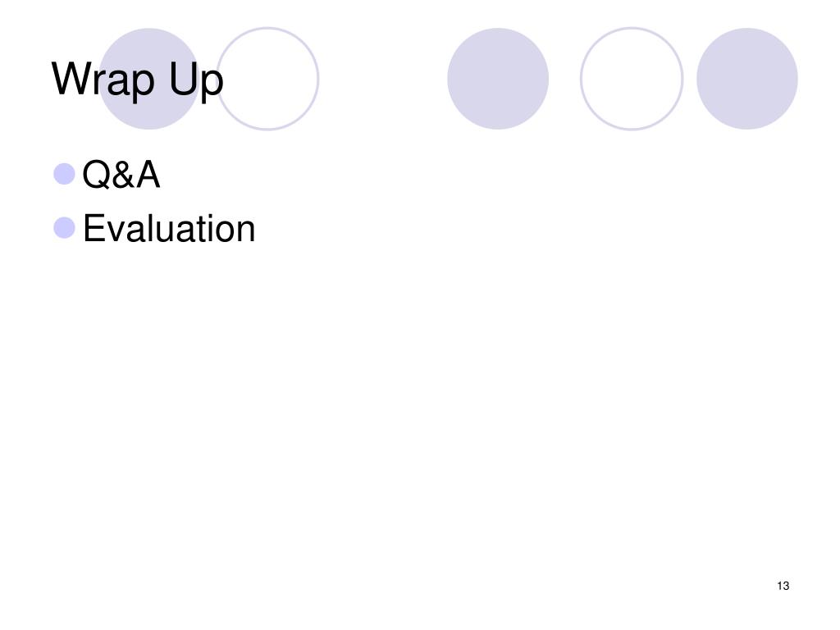Click the letter Q in "Q&A"
840x630 pixels.
pos(95,175)
